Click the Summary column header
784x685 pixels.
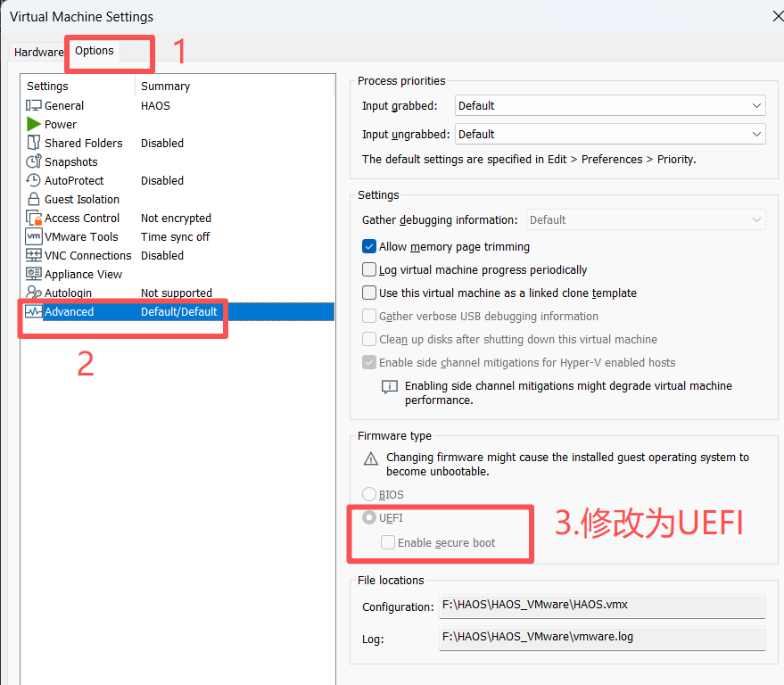(235, 86)
